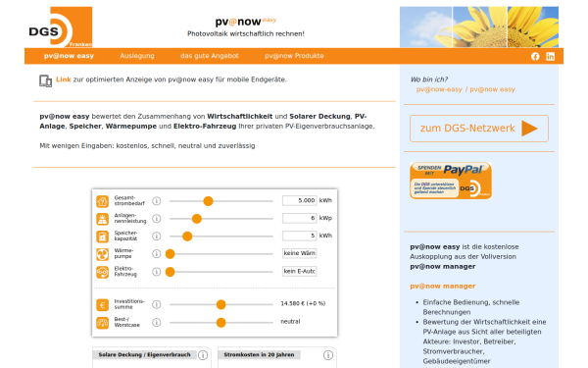Image resolution: width=588 pixels, height=368 pixels.
Task: Follow the Link for mobile devices
Action: point(64,79)
